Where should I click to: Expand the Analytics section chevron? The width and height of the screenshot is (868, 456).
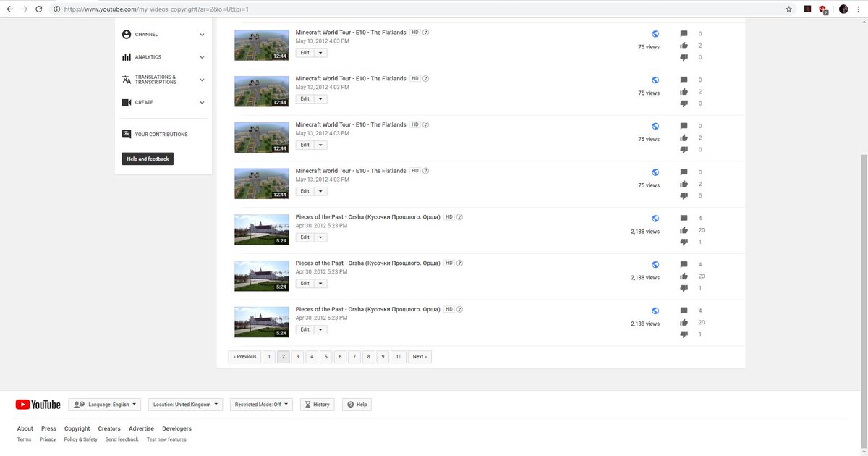[x=202, y=57]
